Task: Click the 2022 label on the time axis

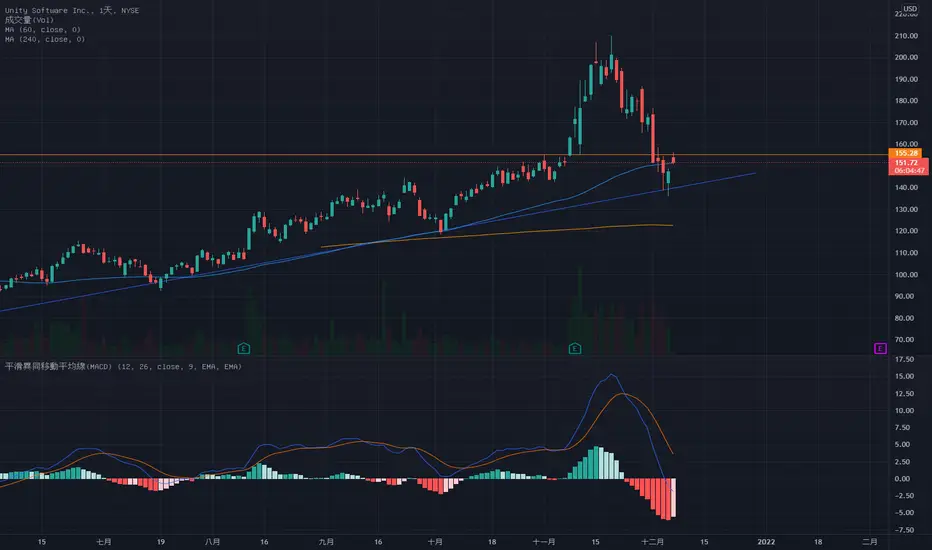Action: (x=766, y=542)
